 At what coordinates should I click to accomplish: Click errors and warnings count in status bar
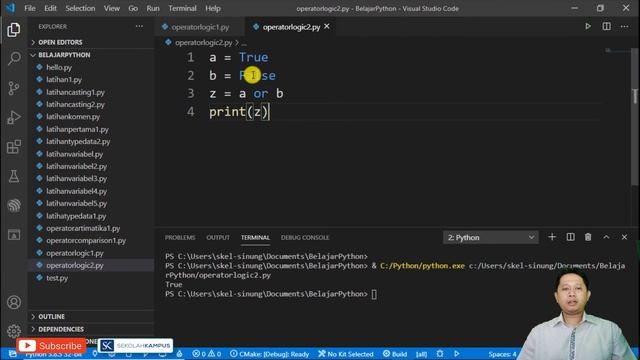pyautogui.click(x=207, y=354)
